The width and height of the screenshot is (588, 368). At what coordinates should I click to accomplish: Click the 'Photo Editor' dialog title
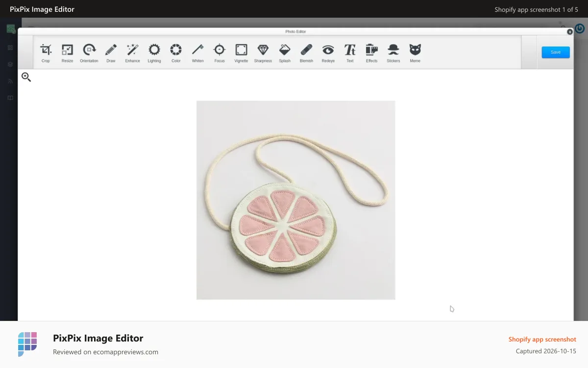click(x=295, y=31)
